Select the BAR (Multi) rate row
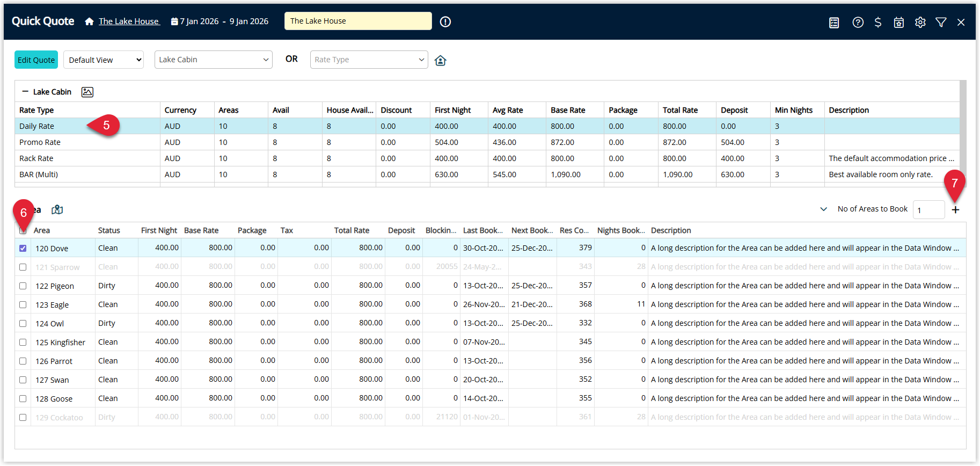Screen dimensions: 980x466 (x=487, y=174)
